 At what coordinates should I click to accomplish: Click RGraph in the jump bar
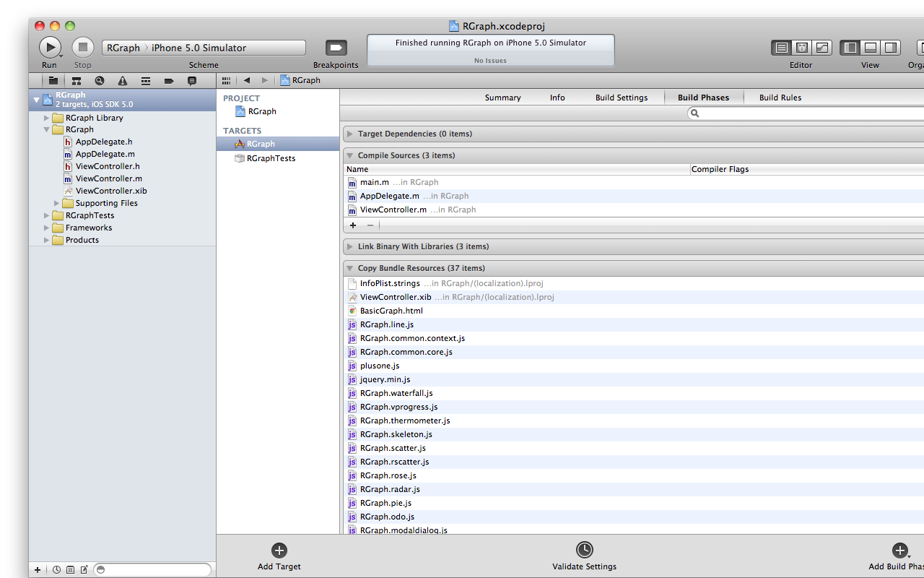(300, 81)
